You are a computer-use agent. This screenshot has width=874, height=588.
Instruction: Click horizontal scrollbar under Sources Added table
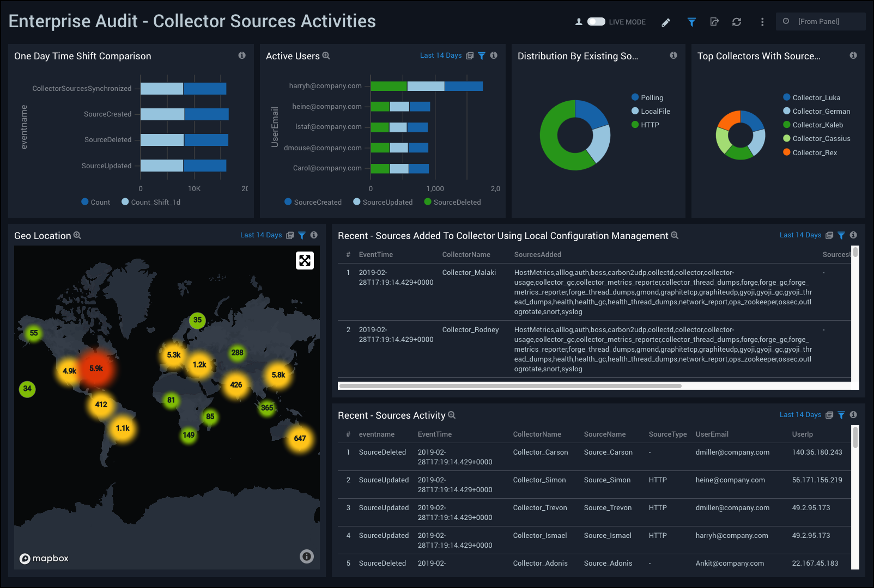click(510, 386)
